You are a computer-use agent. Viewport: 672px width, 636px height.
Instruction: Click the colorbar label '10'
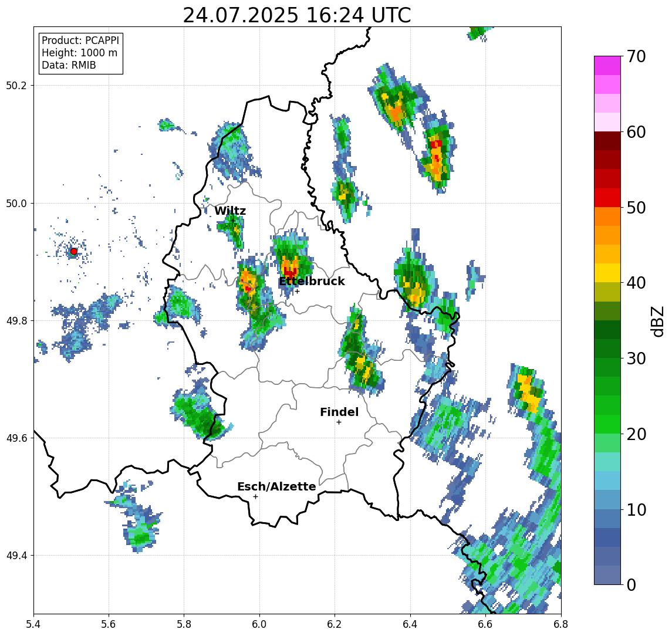click(636, 510)
